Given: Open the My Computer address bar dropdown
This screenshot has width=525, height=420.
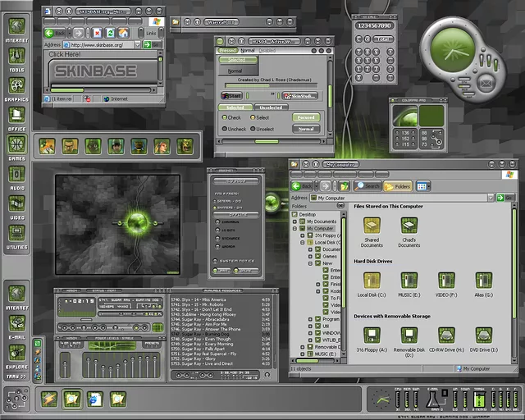Looking at the screenshot, I should (491, 198).
